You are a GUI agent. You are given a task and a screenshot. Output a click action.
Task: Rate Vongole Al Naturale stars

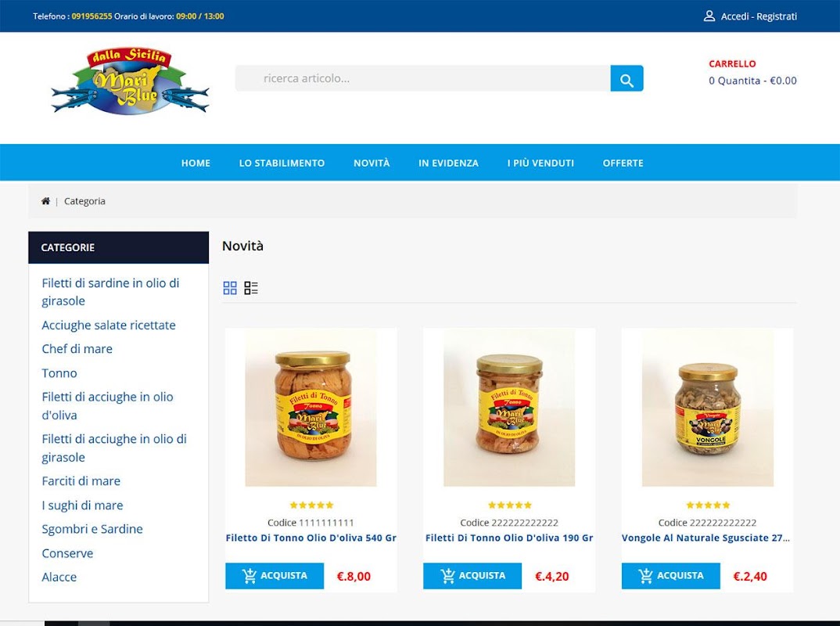tap(708, 505)
